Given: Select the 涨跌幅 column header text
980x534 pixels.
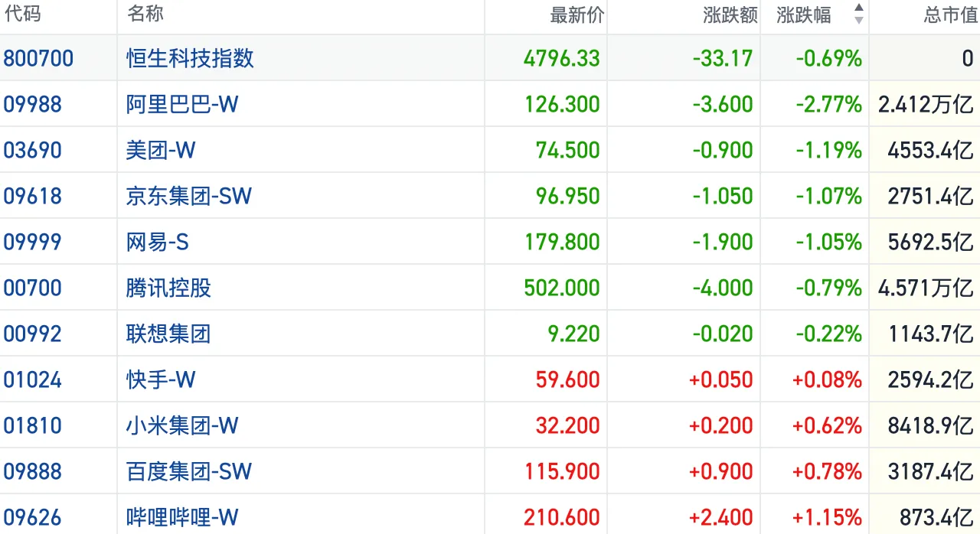Looking at the screenshot, I should 803,15.
